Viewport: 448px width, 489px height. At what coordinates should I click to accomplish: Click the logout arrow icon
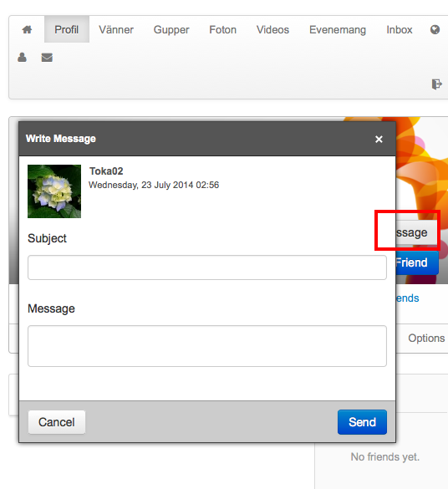[437, 84]
